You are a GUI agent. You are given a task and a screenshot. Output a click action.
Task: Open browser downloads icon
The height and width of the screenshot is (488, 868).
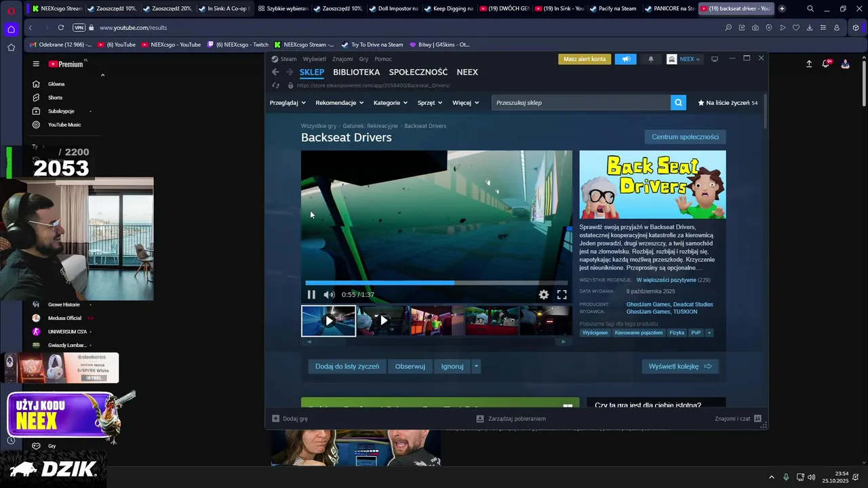coord(810,28)
